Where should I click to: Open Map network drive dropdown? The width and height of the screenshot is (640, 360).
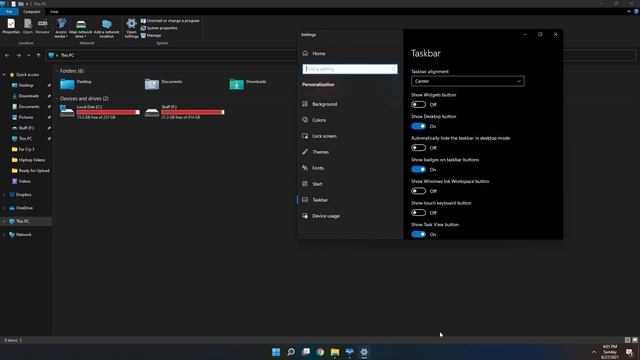click(81, 28)
